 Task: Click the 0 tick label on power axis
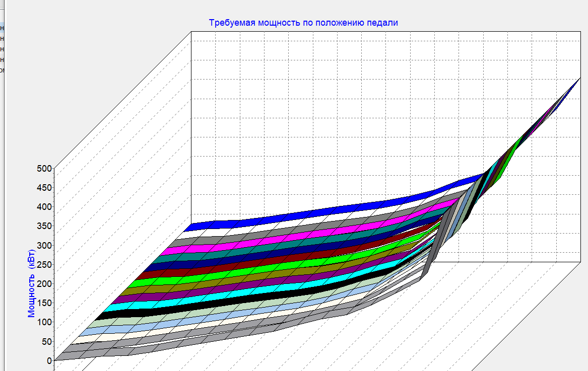(49, 360)
